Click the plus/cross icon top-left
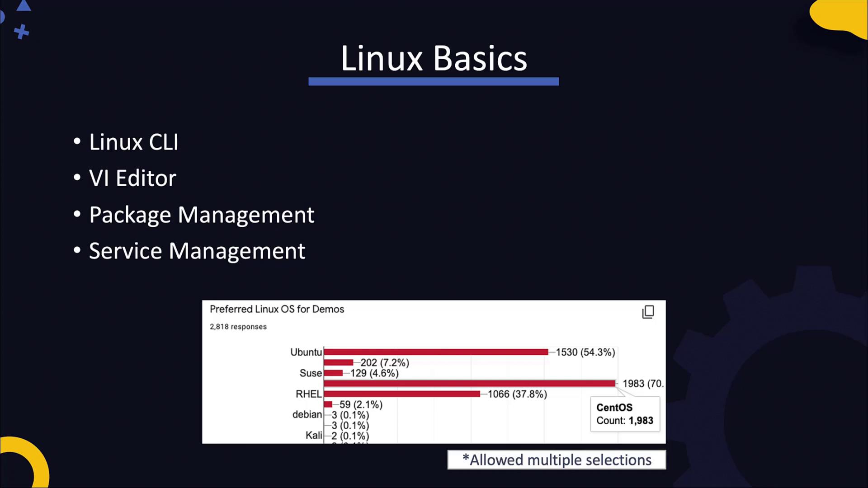This screenshot has height=488, width=868. [x=21, y=32]
